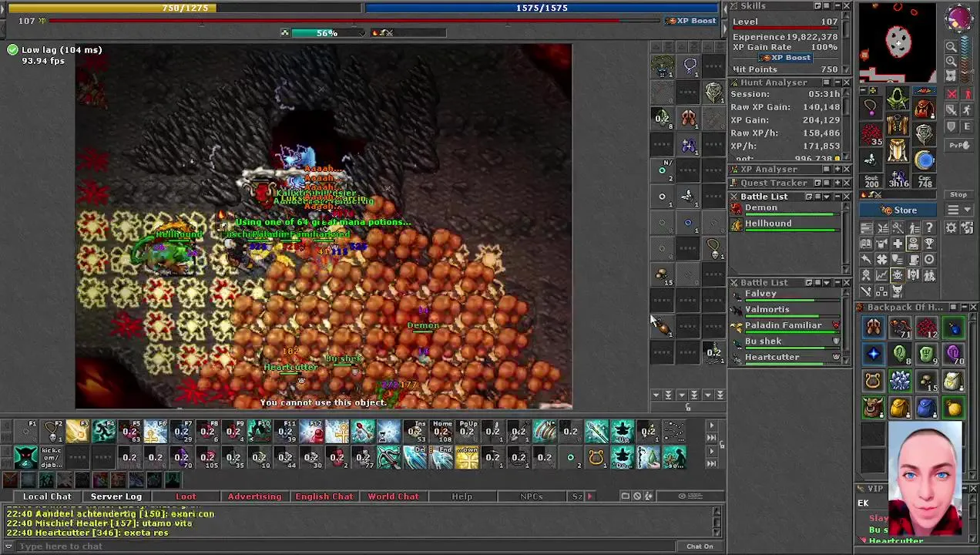Click the helmet equipment slot

[x=898, y=98]
